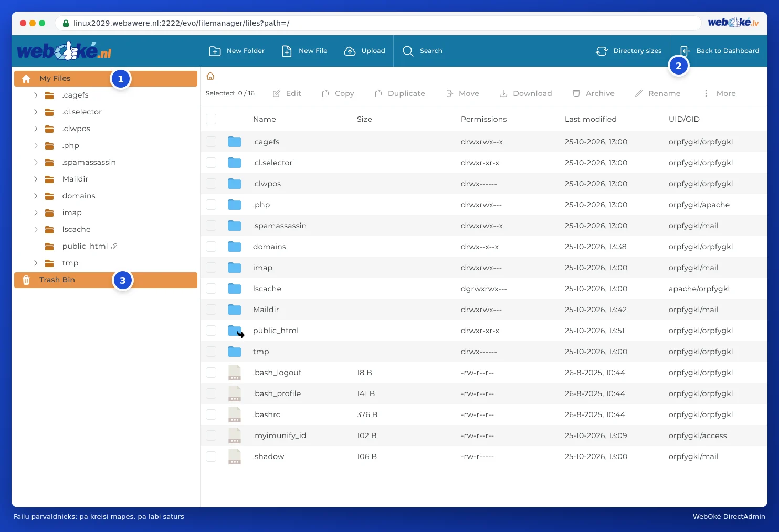Click the Copy icon in action bar

tap(325, 93)
